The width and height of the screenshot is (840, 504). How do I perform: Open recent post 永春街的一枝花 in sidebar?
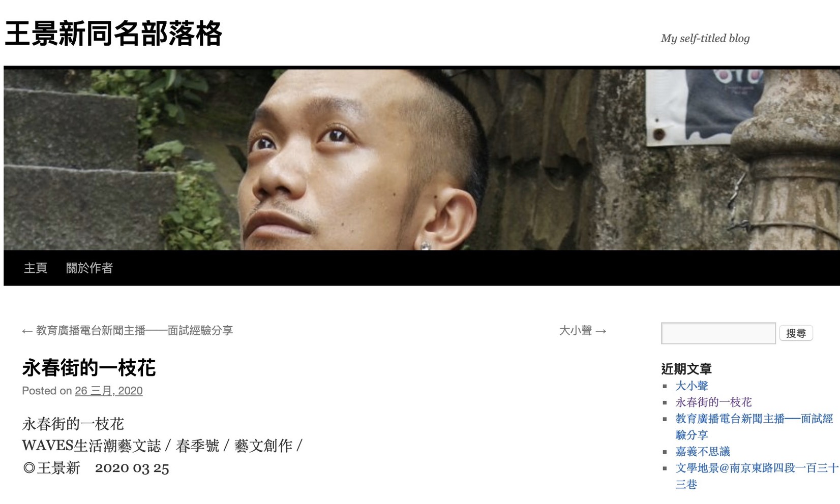coord(713,402)
